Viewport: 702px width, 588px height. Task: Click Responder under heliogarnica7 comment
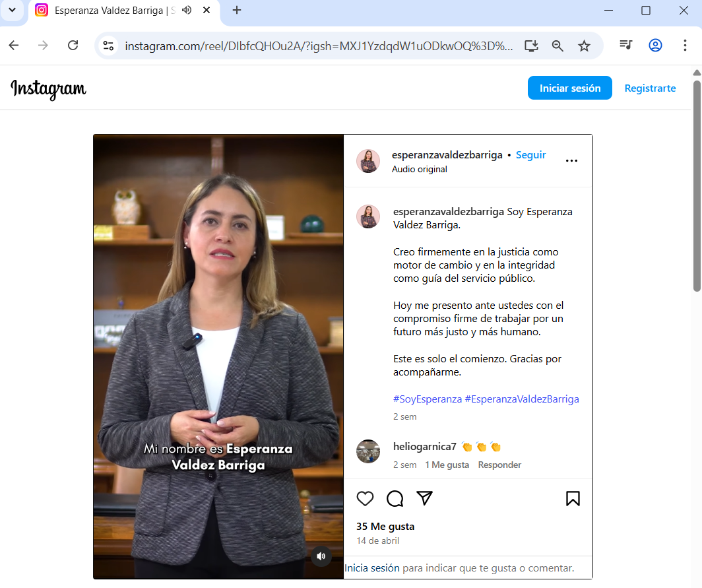coord(499,465)
